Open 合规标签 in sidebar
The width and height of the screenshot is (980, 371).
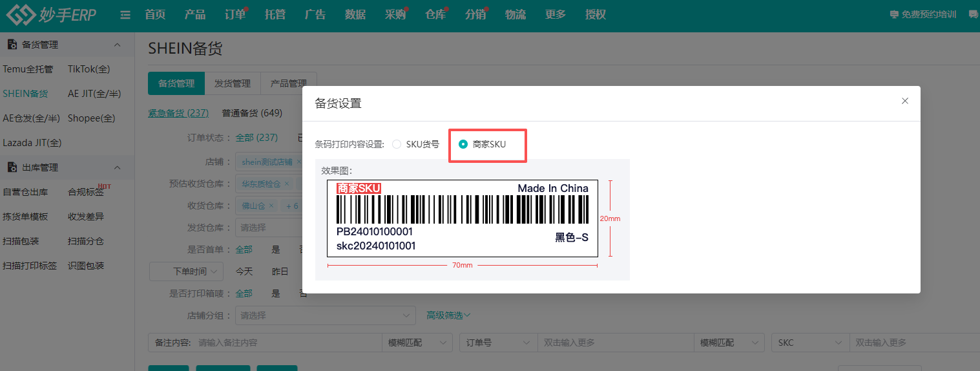click(86, 192)
